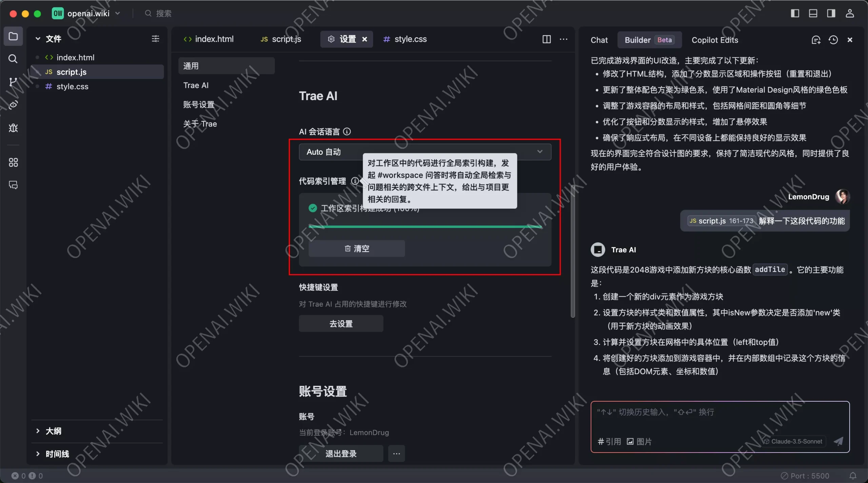This screenshot has height=483, width=868.
Task: Click the Trae AI avatar icon in chat
Action: (598, 250)
